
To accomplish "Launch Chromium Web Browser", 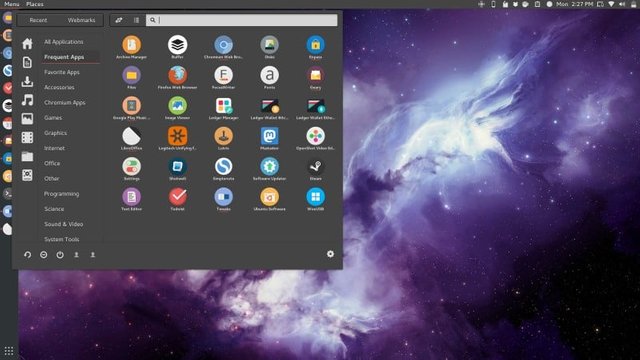I will [224, 45].
